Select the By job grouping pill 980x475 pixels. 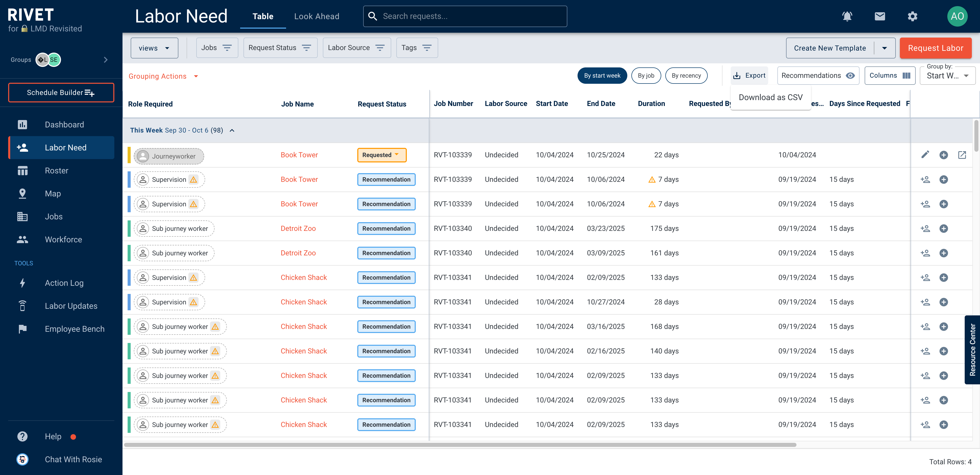point(646,75)
